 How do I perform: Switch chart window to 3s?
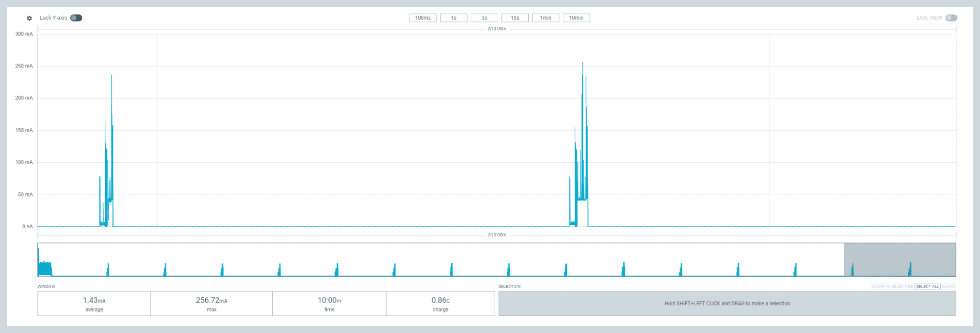click(x=484, y=18)
